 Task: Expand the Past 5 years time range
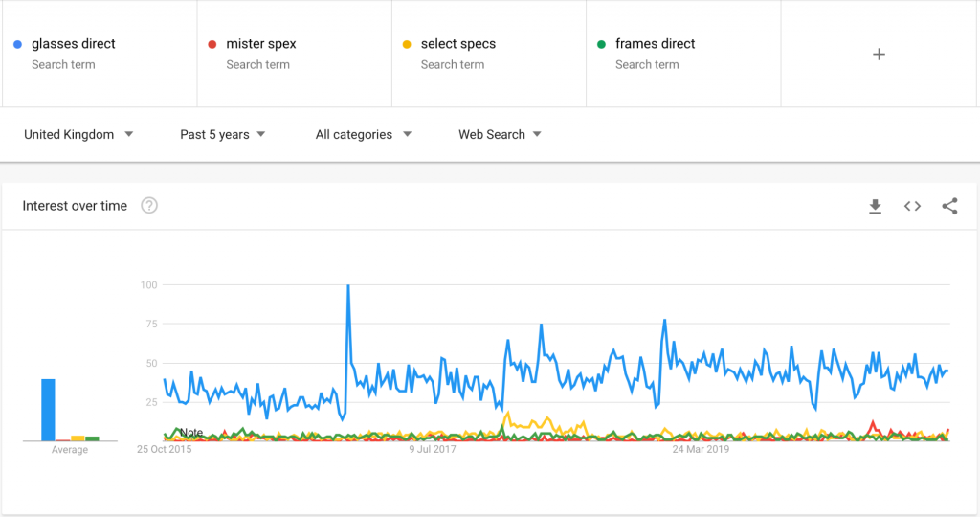222,134
